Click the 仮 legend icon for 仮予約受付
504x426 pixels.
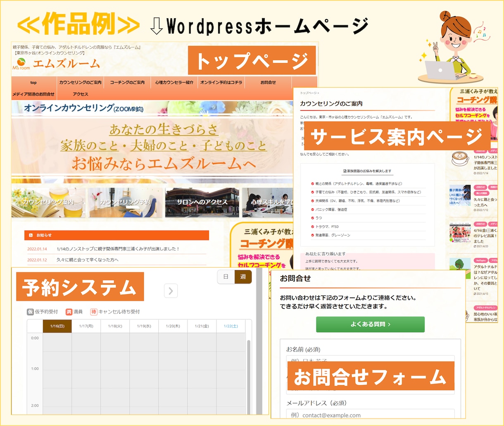30,312
